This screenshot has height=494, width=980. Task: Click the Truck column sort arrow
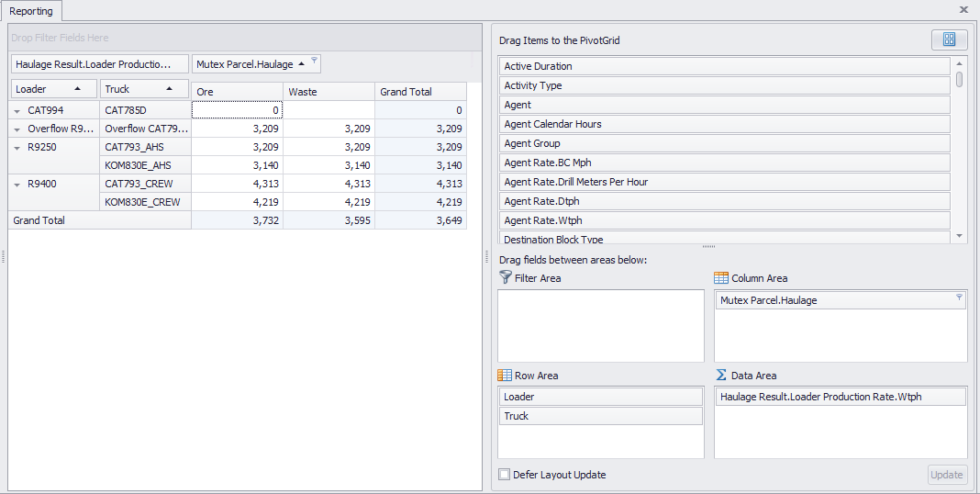(170, 89)
